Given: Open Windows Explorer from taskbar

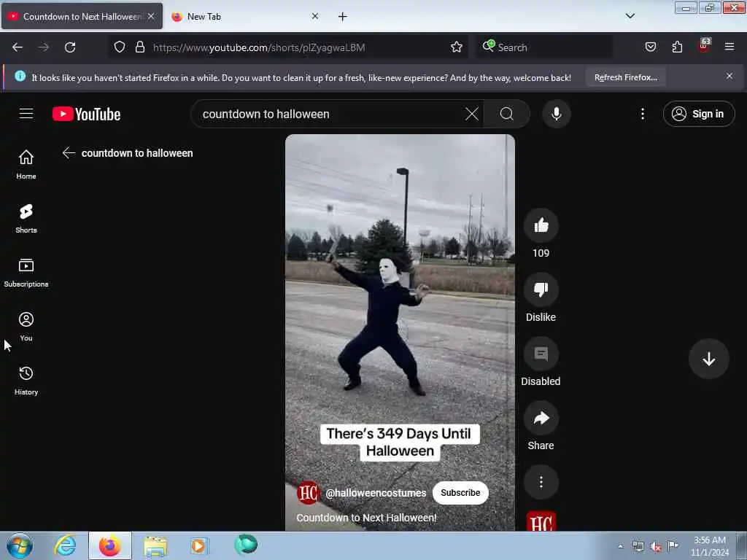Looking at the screenshot, I should coord(155,546).
